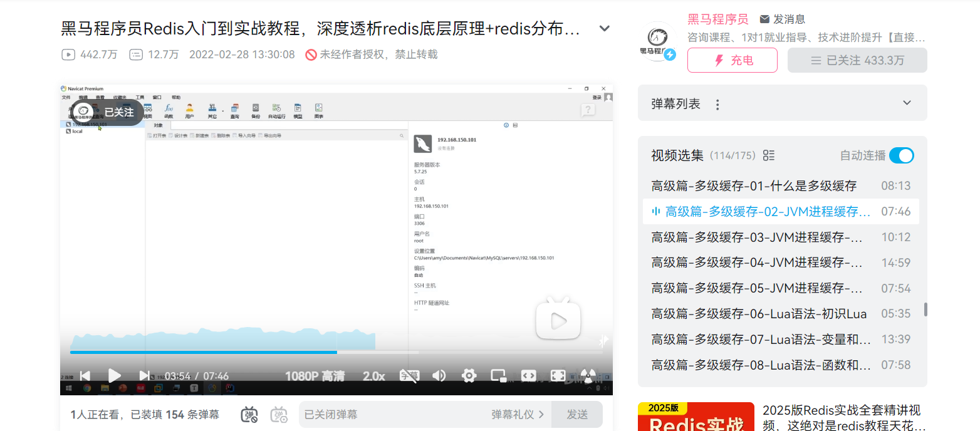Click 1人正在看 viewer count text

tap(97, 415)
